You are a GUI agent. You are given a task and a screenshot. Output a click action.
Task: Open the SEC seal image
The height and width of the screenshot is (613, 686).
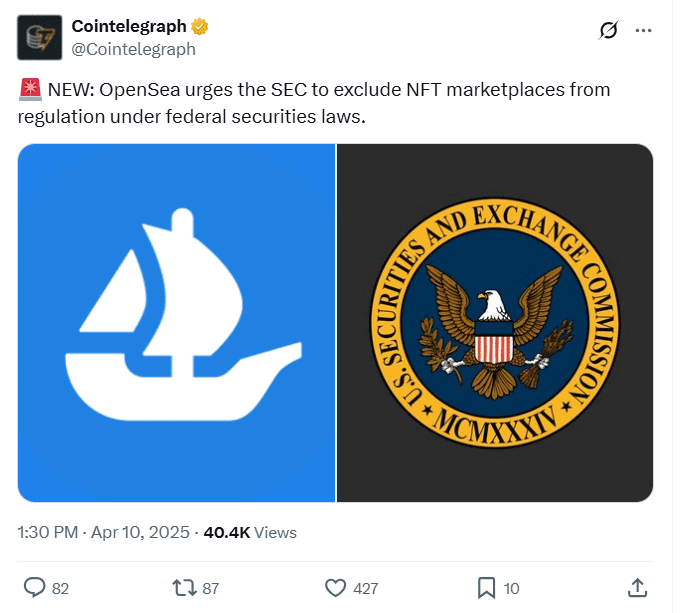pos(495,322)
